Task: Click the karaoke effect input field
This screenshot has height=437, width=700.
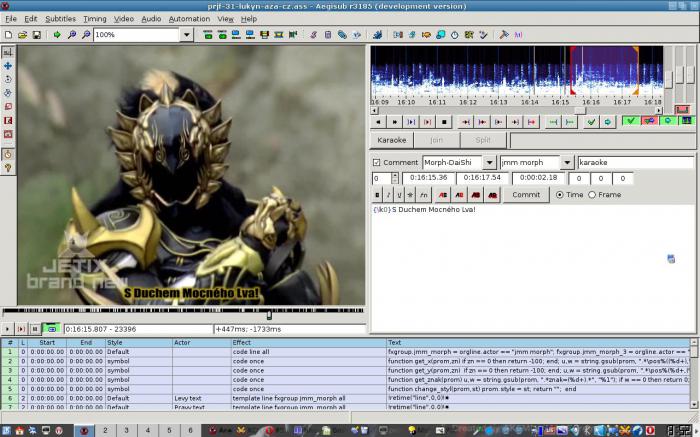Action: click(636, 162)
